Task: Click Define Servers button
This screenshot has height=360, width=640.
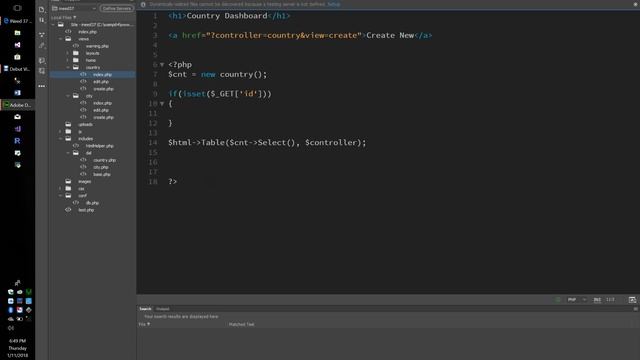Action: point(117,8)
